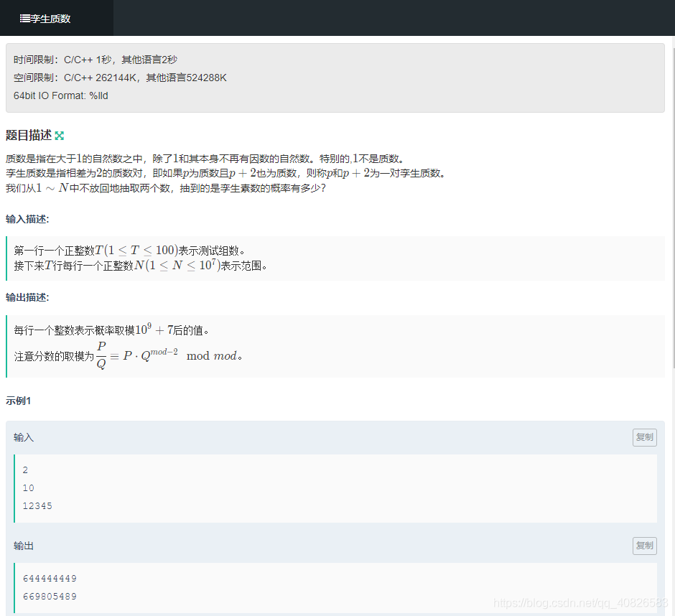This screenshot has width=675, height=616.
Task: Select the sample output value 644444449
Action: tap(50, 578)
